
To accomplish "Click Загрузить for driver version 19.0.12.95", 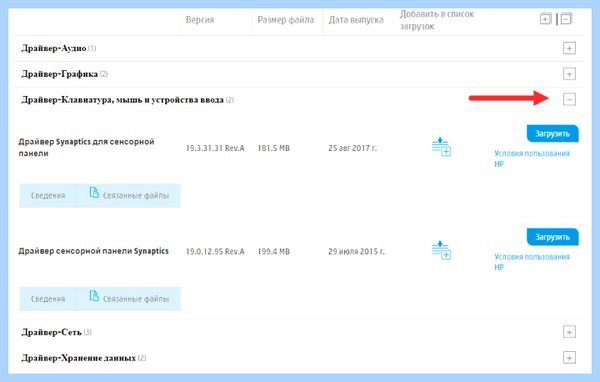I will pos(553,237).
